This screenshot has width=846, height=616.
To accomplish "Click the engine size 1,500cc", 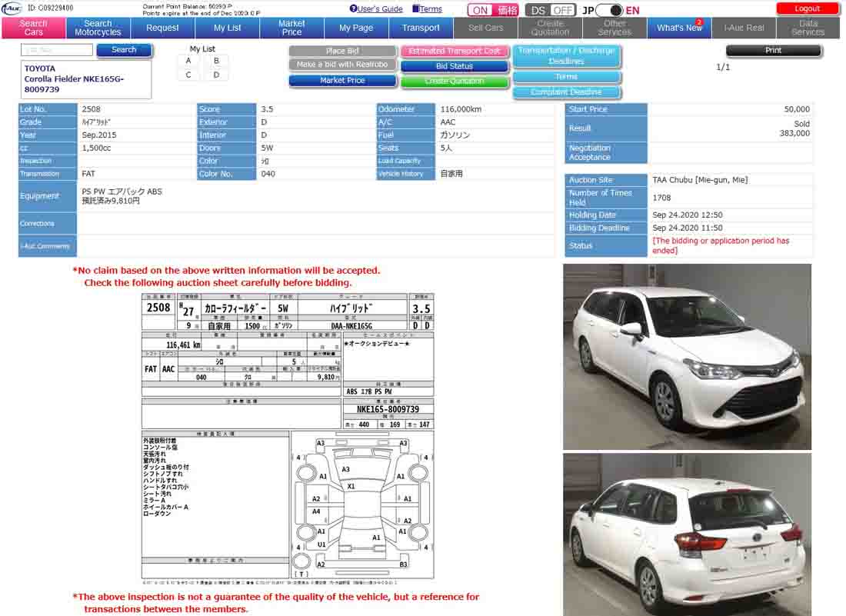I will coord(96,148).
